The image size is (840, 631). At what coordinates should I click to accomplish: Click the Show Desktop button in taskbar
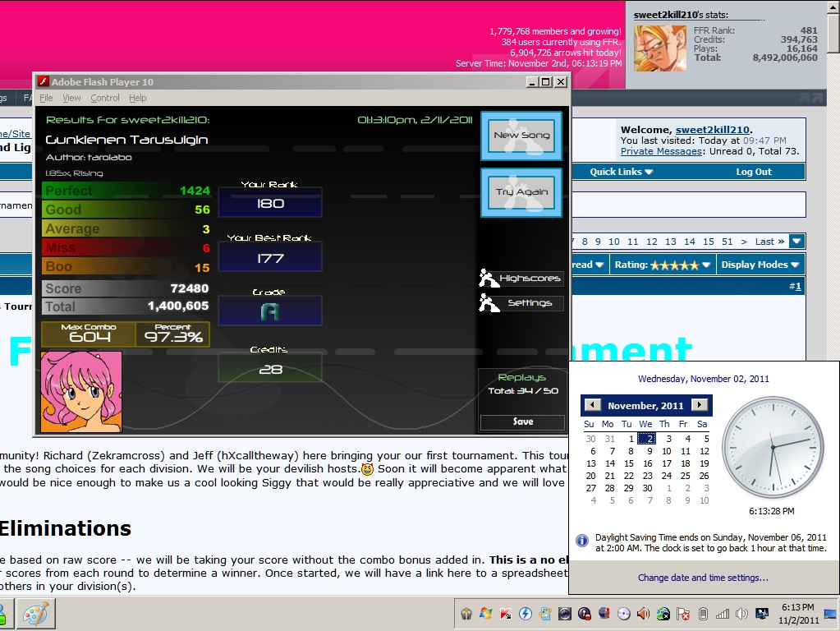[830, 614]
